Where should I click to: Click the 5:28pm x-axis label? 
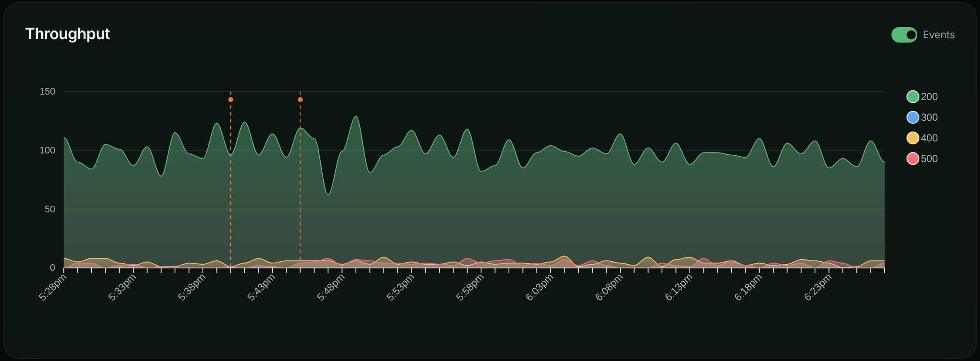pyautogui.click(x=53, y=287)
